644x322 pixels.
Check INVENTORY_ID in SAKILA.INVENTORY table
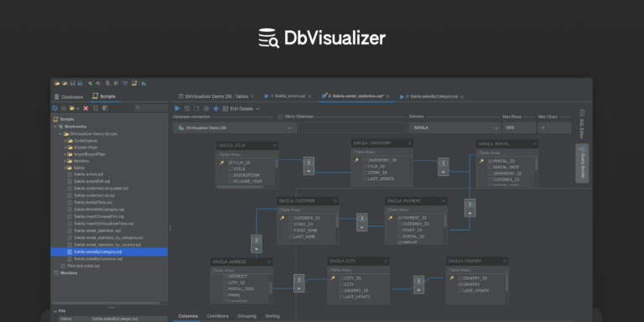click(365, 160)
